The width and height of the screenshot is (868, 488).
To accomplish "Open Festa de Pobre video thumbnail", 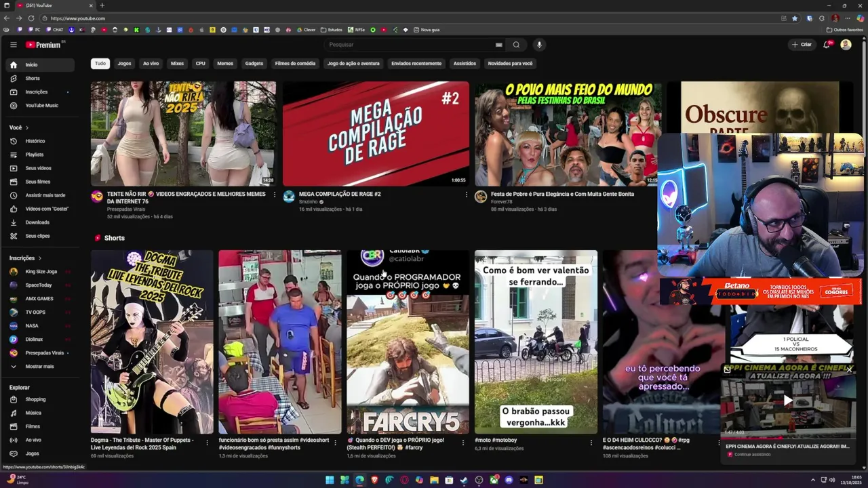I will click(568, 134).
